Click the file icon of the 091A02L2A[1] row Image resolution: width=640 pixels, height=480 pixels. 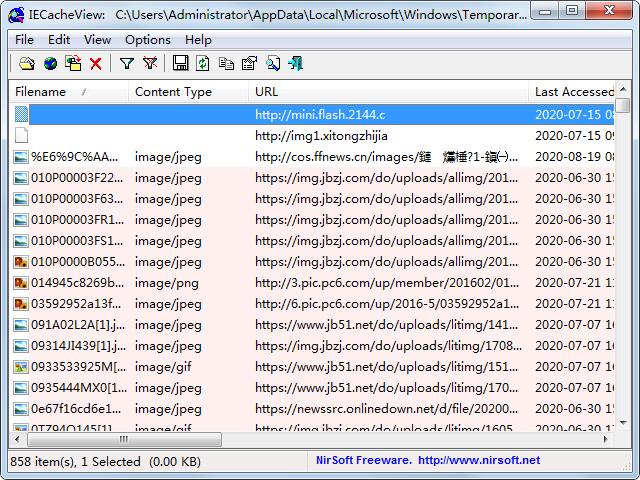click(20, 325)
